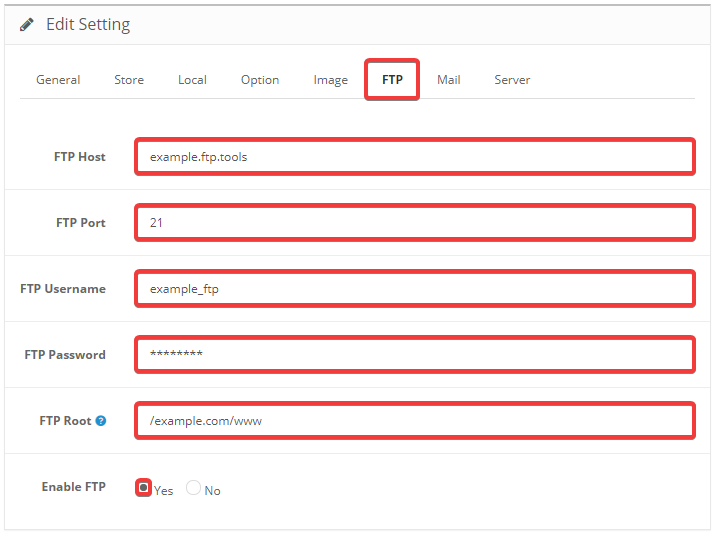Image resolution: width=715 pixels, height=534 pixels.
Task: Switch to the Mail tab
Action: (x=449, y=80)
